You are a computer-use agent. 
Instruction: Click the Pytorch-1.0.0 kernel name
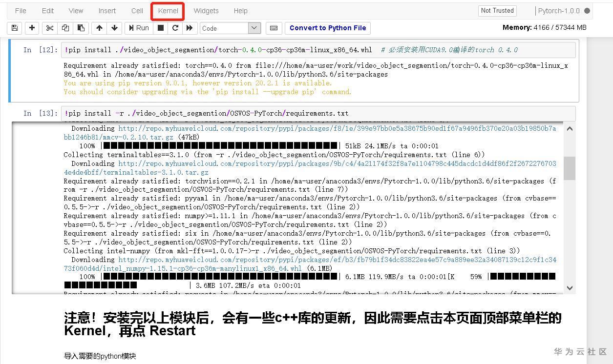(x=559, y=11)
